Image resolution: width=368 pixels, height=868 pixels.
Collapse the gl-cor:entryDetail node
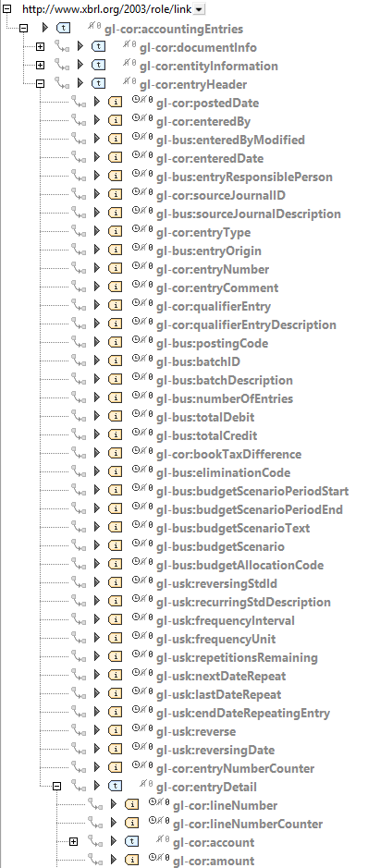[x=56, y=786]
